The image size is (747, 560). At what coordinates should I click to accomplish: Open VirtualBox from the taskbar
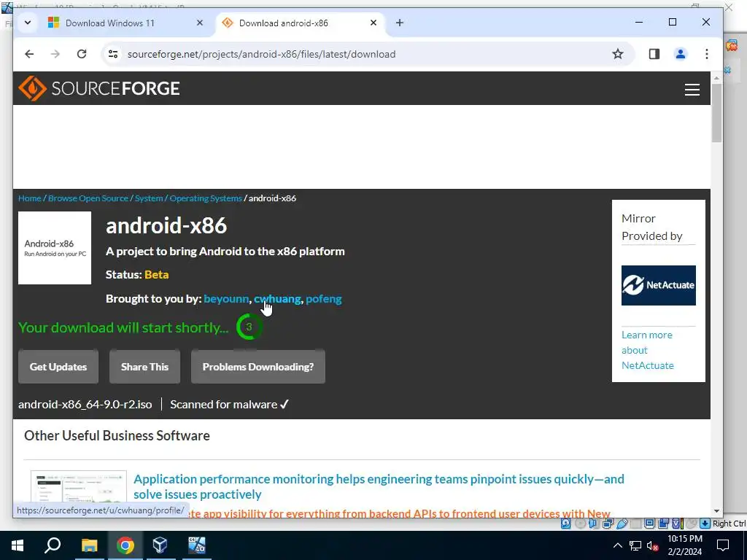(160, 545)
